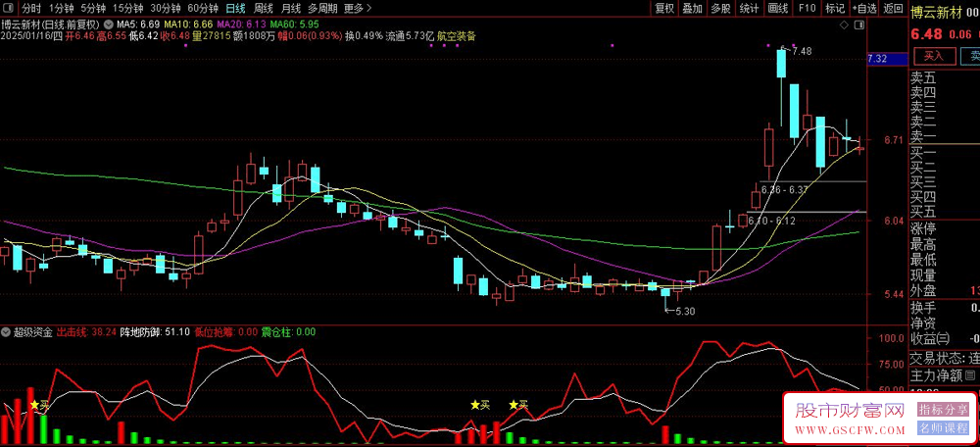The width and height of the screenshot is (980, 447).
Task: Select the 60分钟 period tab
Action: [x=203, y=8]
